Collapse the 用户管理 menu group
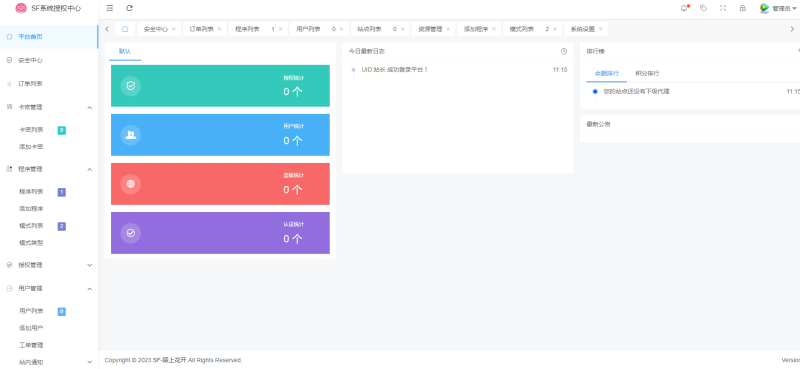 [49, 288]
